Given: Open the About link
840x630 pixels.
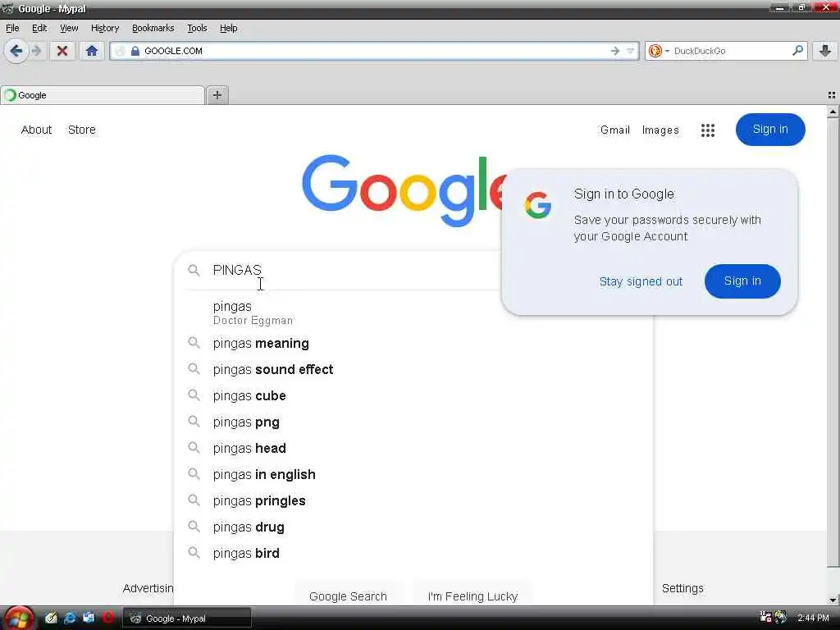Looking at the screenshot, I should coord(36,130).
